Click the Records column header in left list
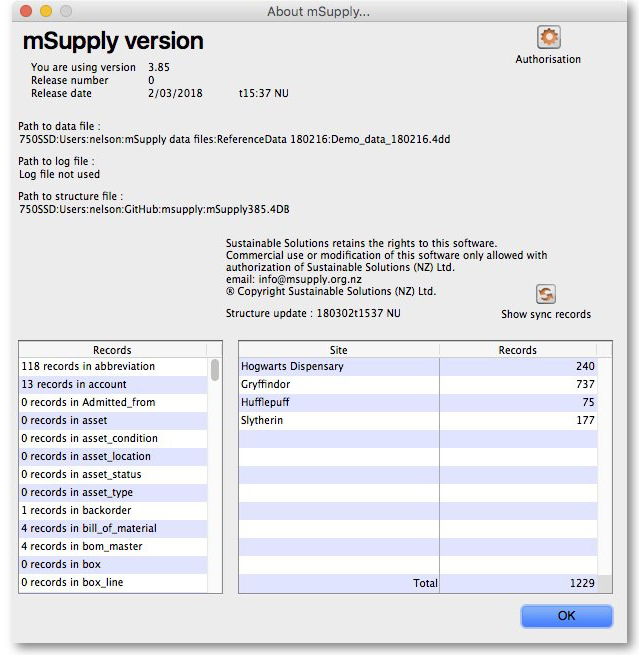 tap(112, 350)
